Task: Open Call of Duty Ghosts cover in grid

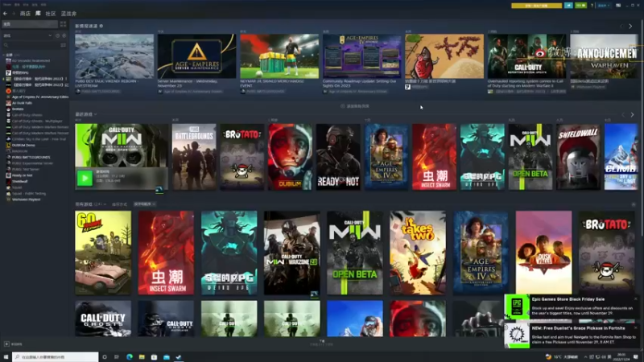Action: click(x=103, y=319)
